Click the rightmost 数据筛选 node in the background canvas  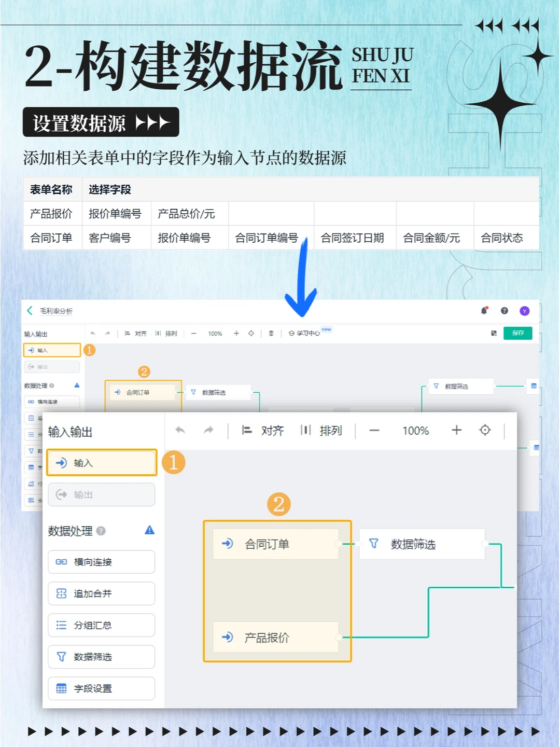[461, 386]
